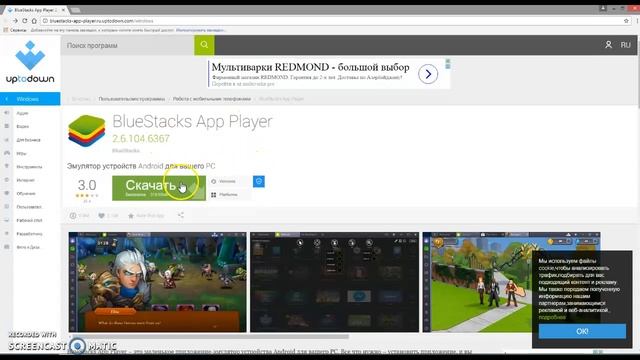The image size is (640, 360).
Task: Change language via the RU selector
Action: point(626,45)
